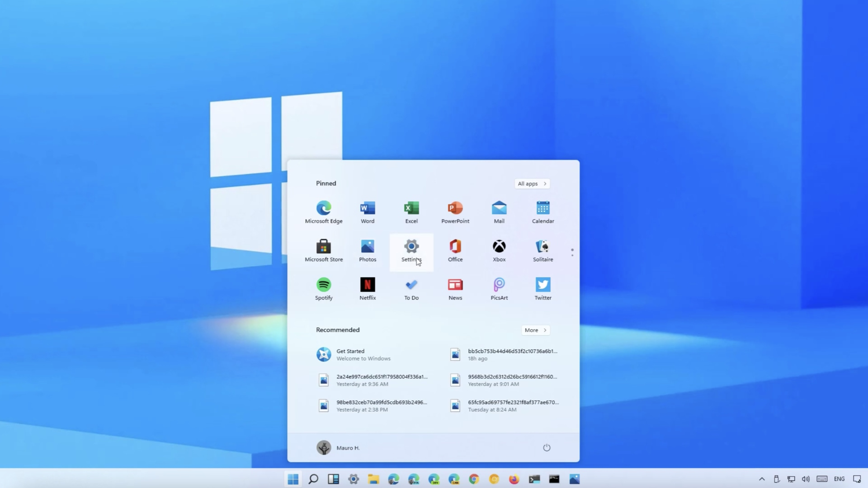Open the Xbox app

click(499, 251)
